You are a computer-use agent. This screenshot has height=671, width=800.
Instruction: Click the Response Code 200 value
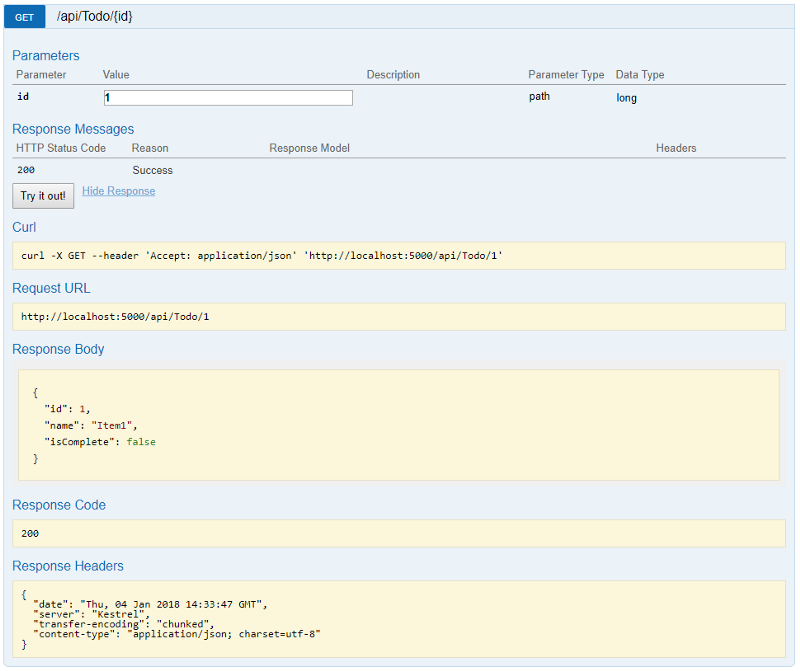pos(30,533)
